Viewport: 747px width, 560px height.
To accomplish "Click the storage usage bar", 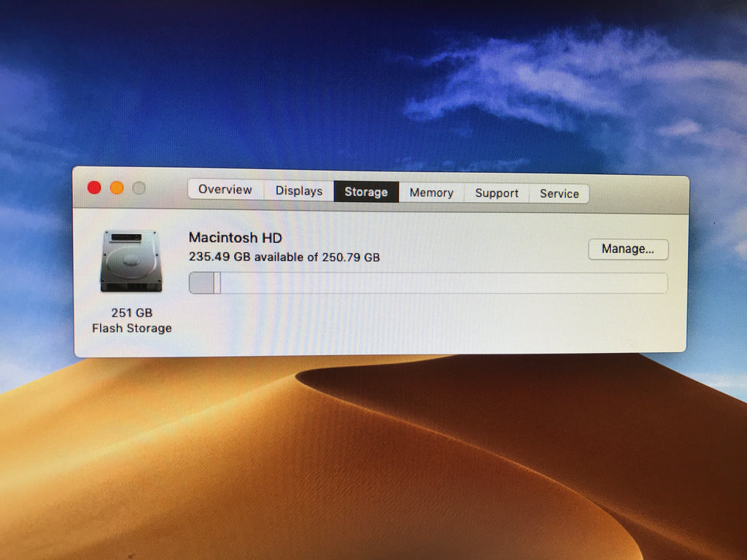I will (427, 283).
